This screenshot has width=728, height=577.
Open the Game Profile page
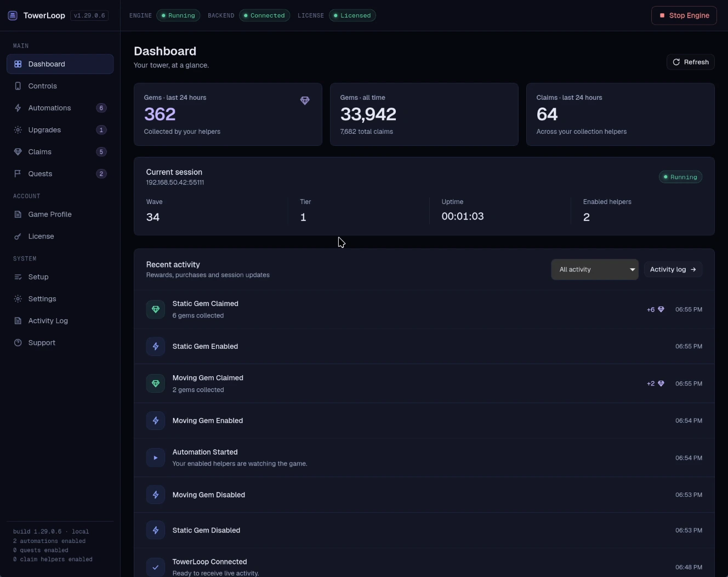[x=60, y=214]
